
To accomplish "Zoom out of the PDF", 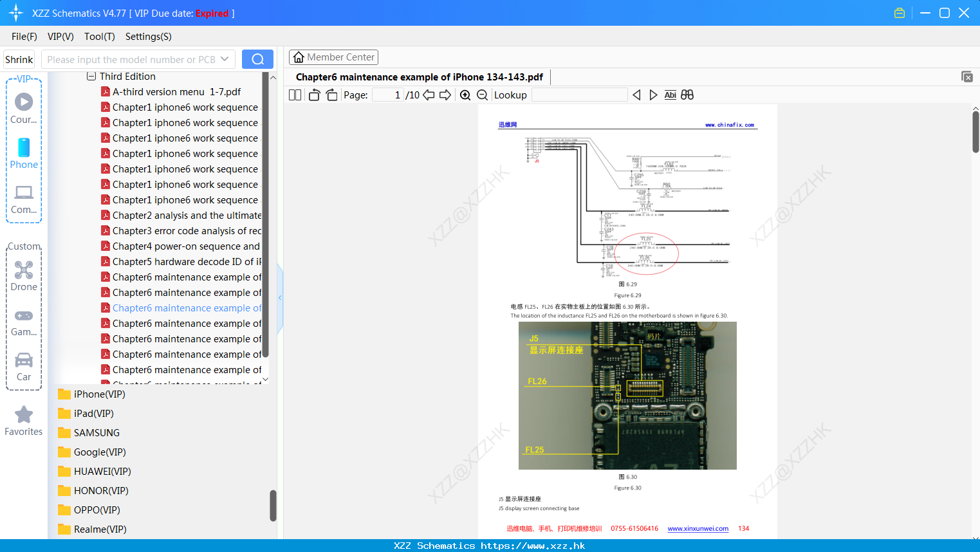I will coord(482,95).
